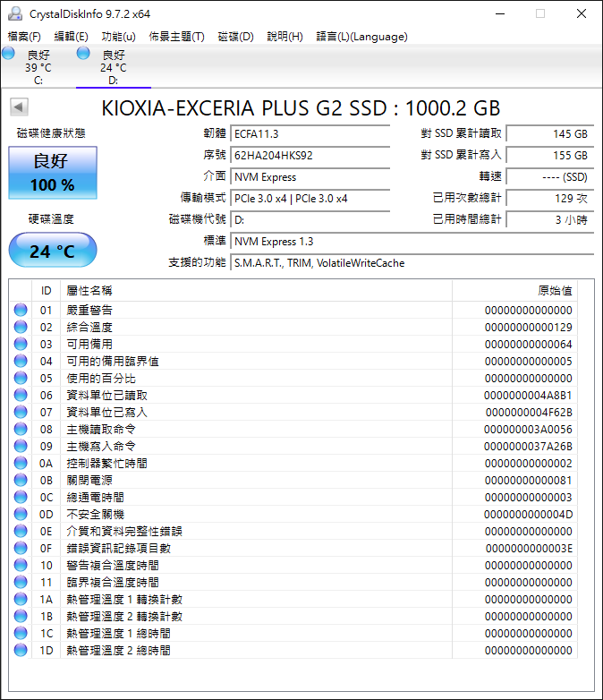Open the 磁碟(D) menu
Viewport: 603px width, 700px height.
coord(235,37)
